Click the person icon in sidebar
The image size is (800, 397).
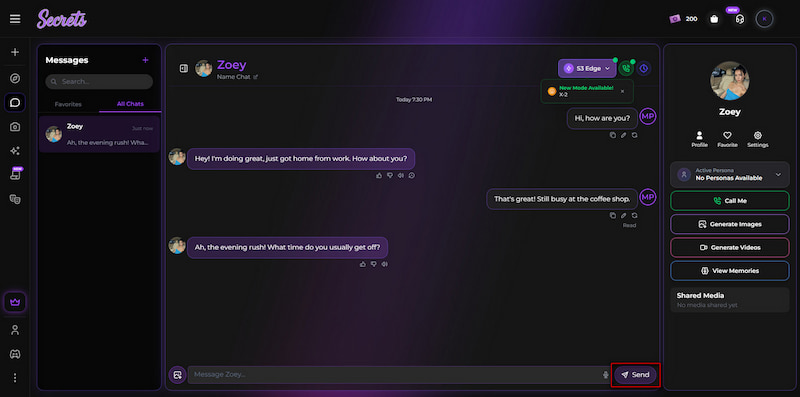[x=15, y=330]
